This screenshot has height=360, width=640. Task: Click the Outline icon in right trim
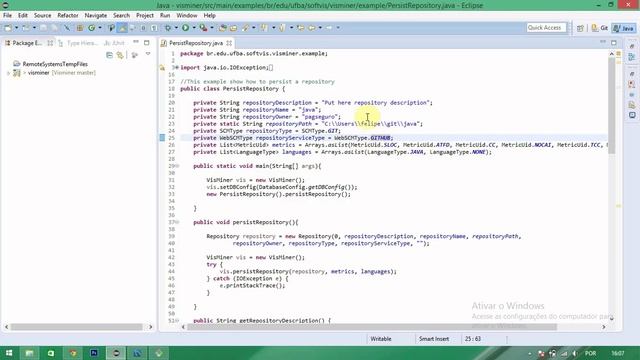632,58
